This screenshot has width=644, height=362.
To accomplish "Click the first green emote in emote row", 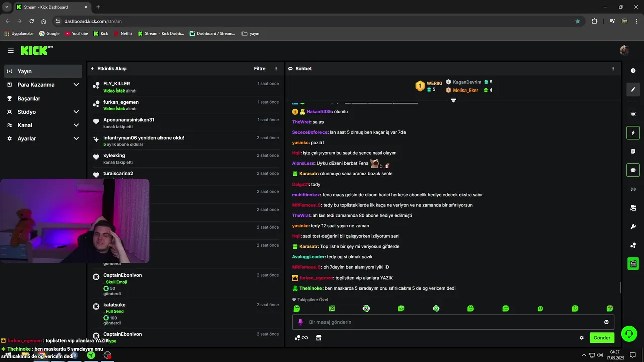I will point(297,308).
